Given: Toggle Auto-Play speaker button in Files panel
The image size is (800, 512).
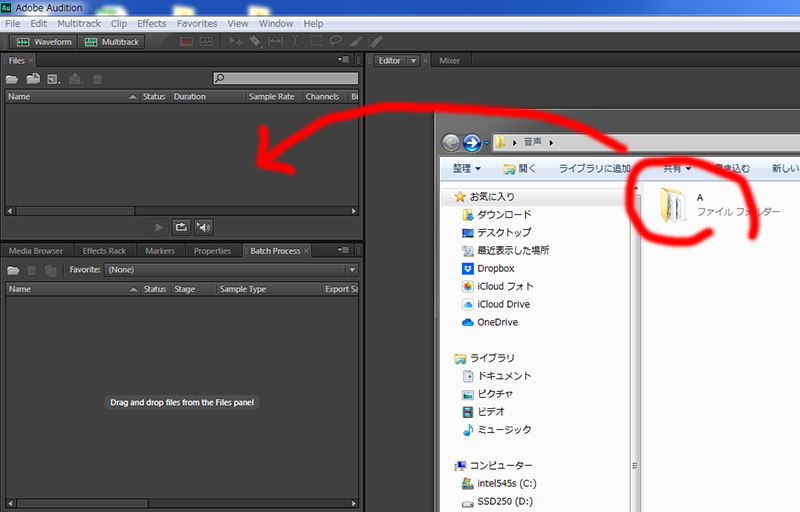Looking at the screenshot, I should pos(204,227).
